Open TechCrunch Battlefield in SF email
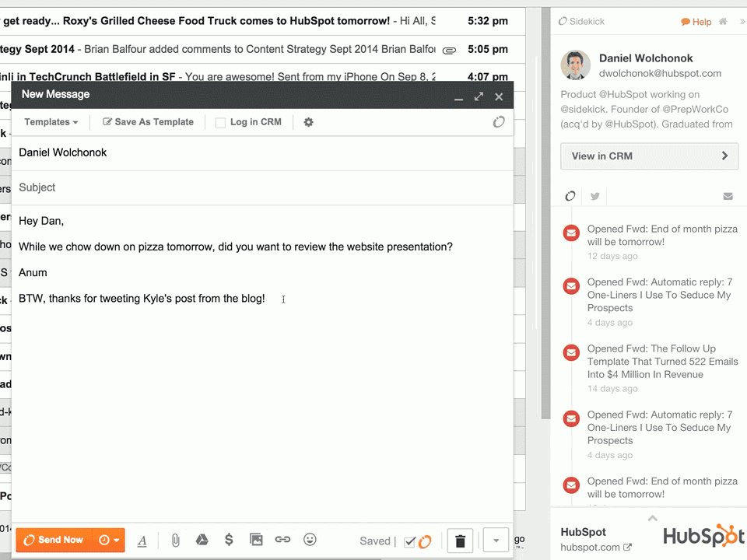This screenshot has height=560, width=747. point(262,73)
